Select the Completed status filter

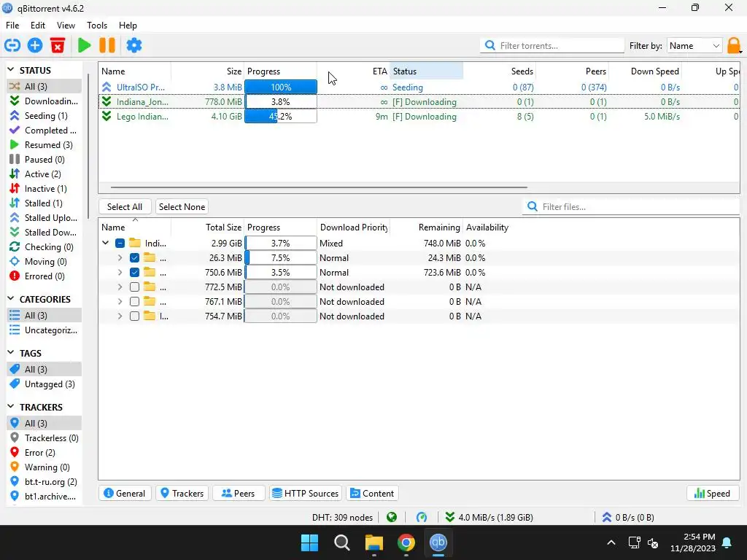[44, 131]
